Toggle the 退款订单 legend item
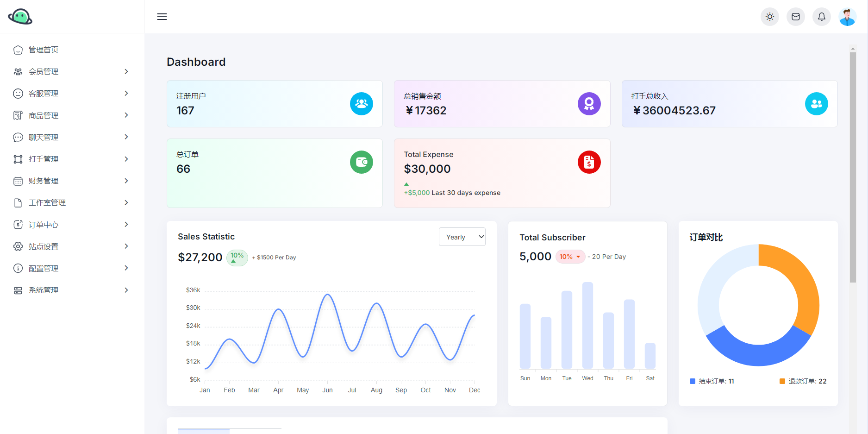This screenshot has height=434, width=868. pyautogui.click(x=803, y=381)
